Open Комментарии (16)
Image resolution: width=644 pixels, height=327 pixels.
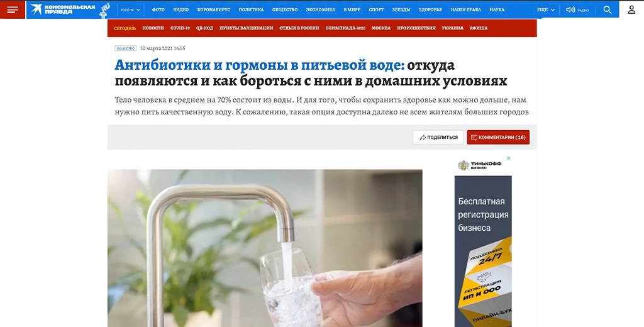tap(498, 137)
